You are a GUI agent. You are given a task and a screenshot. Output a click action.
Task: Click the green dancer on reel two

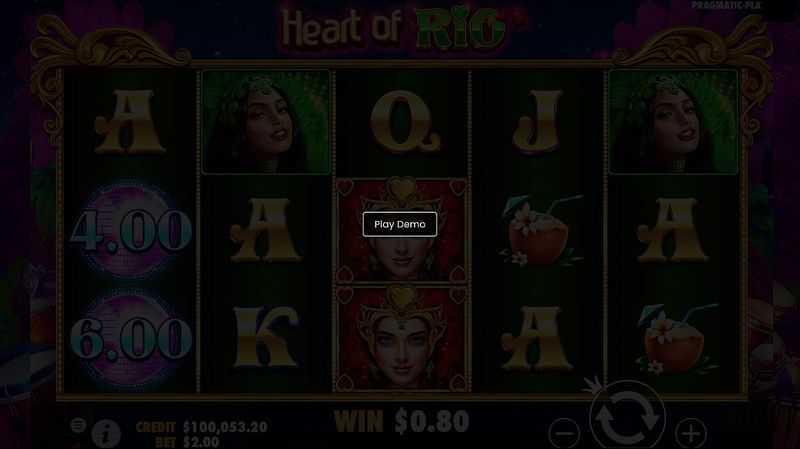(x=266, y=122)
